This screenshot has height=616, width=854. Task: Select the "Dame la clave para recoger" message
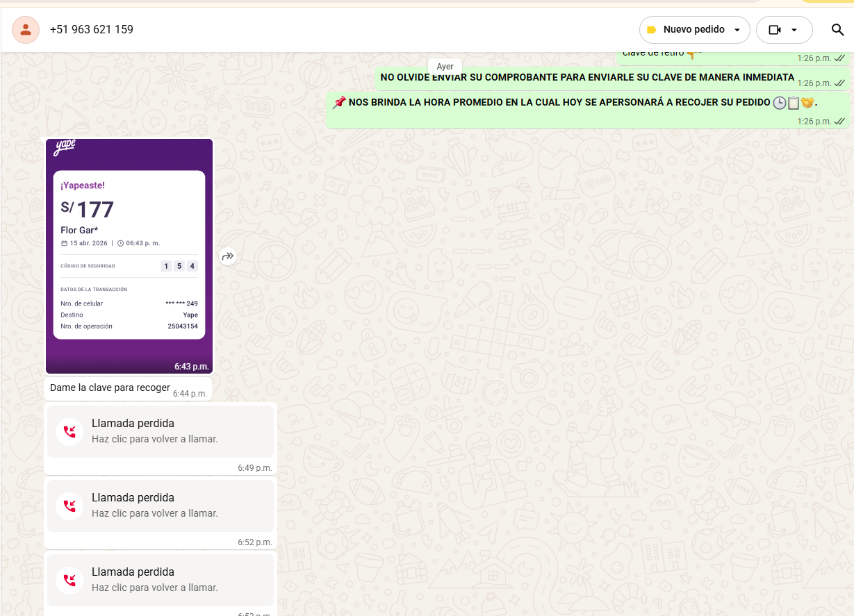pos(110,388)
